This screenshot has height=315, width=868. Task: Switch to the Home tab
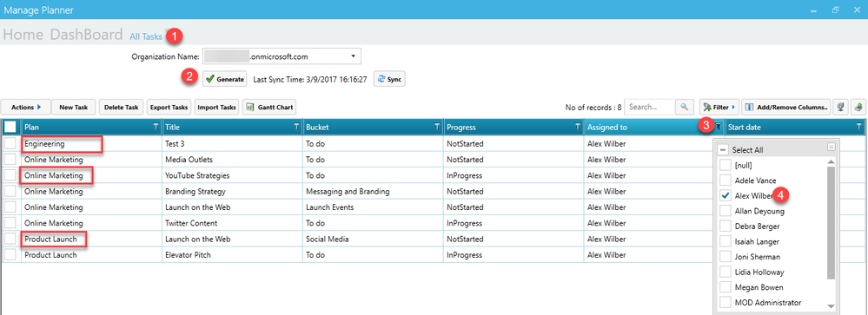[23, 35]
